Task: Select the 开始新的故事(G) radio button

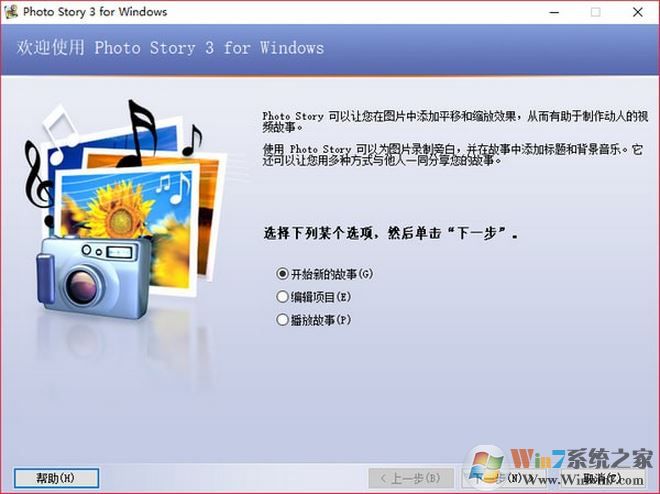Action: pos(281,273)
